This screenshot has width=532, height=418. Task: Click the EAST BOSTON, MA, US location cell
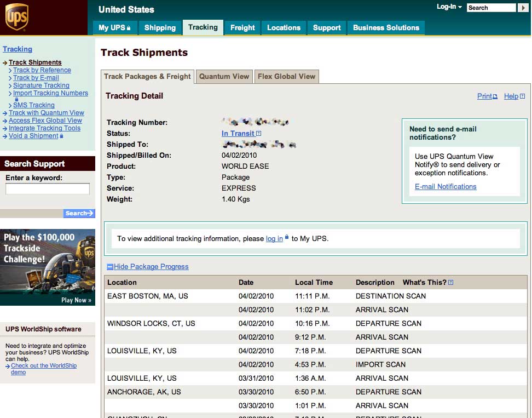click(x=148, y=296)
